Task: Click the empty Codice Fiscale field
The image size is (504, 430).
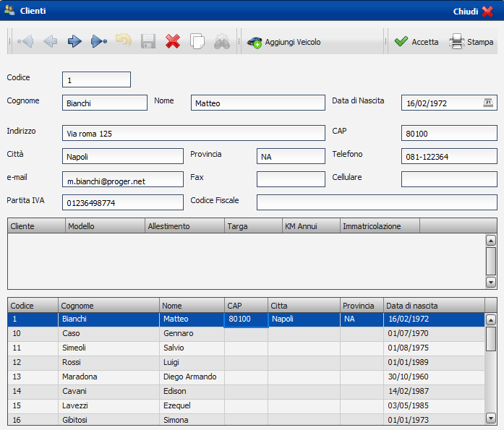Action: click(377, 202)
